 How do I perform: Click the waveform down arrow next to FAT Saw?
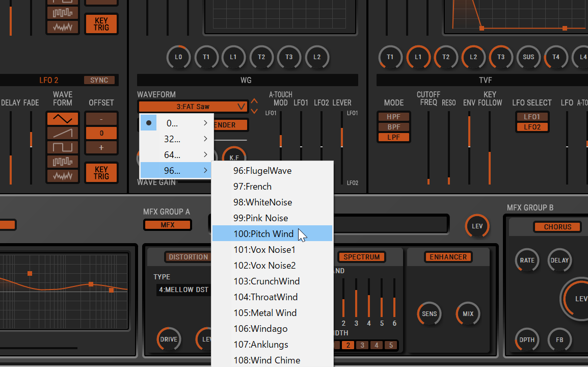pyautogui.click(x=254, y=112)
